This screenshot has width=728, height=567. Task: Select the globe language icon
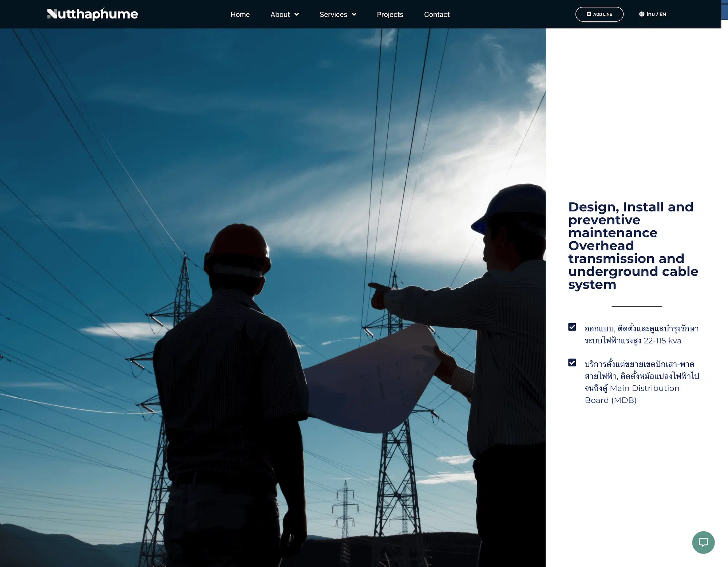(641, 14)
